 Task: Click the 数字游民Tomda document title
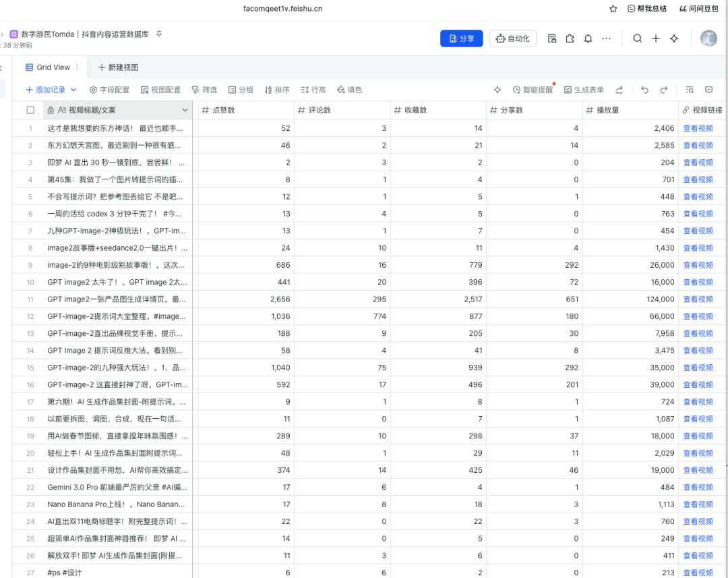pos(85,34)
